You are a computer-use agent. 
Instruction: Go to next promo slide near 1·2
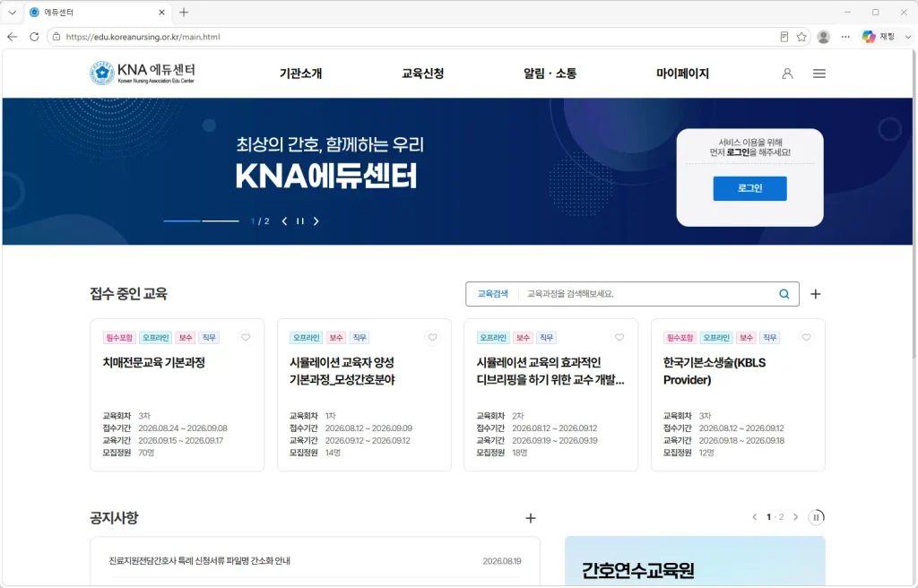pyautogui.click(x=796, y=517)
